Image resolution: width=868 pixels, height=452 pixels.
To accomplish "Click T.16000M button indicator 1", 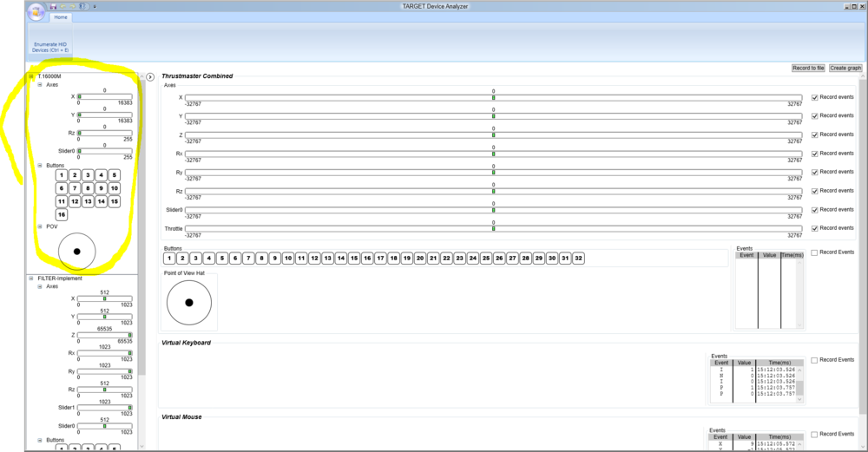I will (62, 175).
